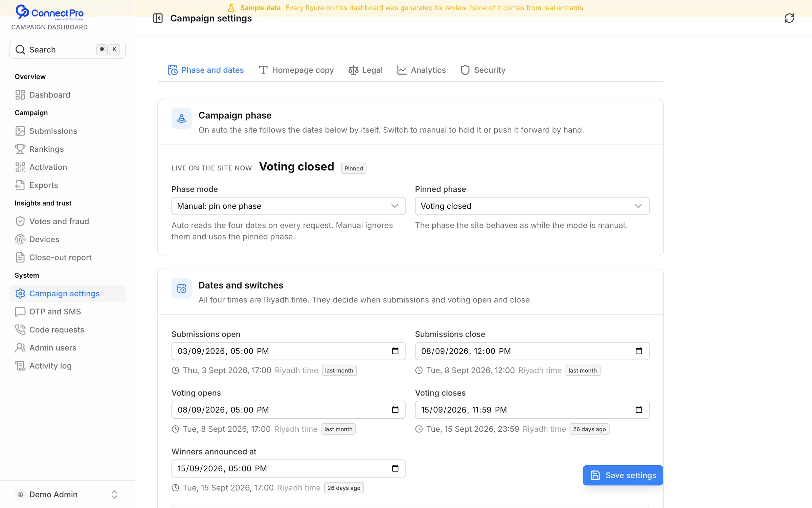Open Activation QR item
The image size is (812, 508).
point(67,167)
